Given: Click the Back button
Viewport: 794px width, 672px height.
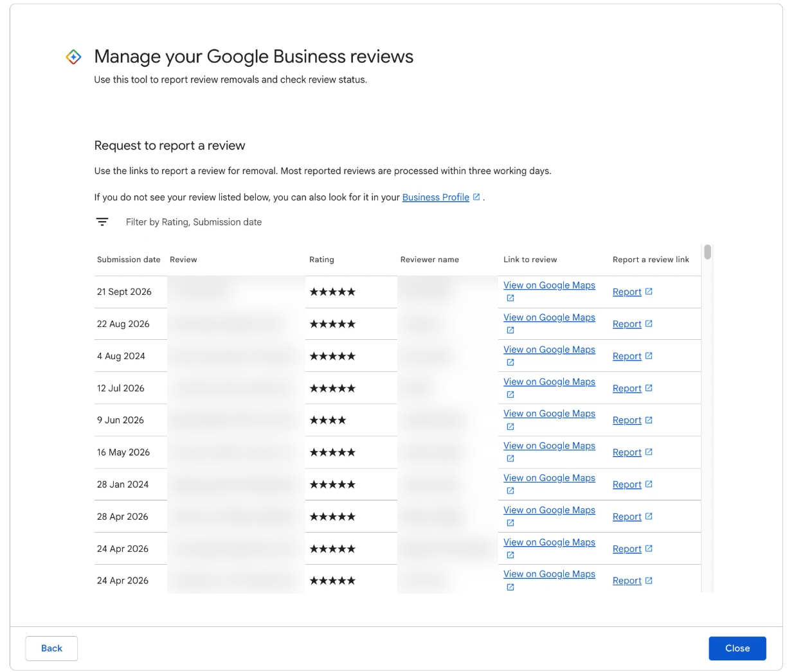Looking at the screenshot, I should (x=51, y=648).
